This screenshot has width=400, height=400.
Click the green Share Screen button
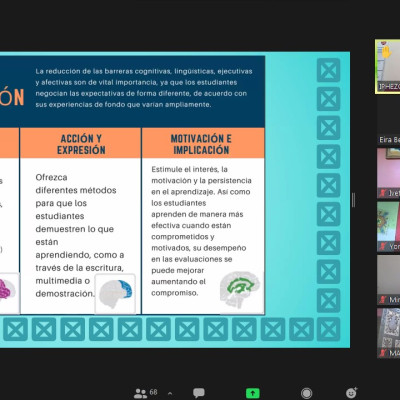click(x=253, y=393)
